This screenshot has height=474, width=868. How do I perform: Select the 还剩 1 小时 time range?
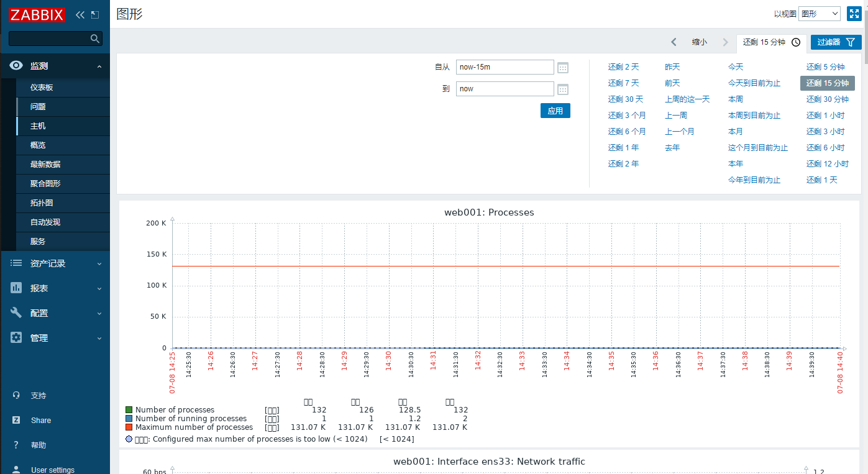point(826,116)
